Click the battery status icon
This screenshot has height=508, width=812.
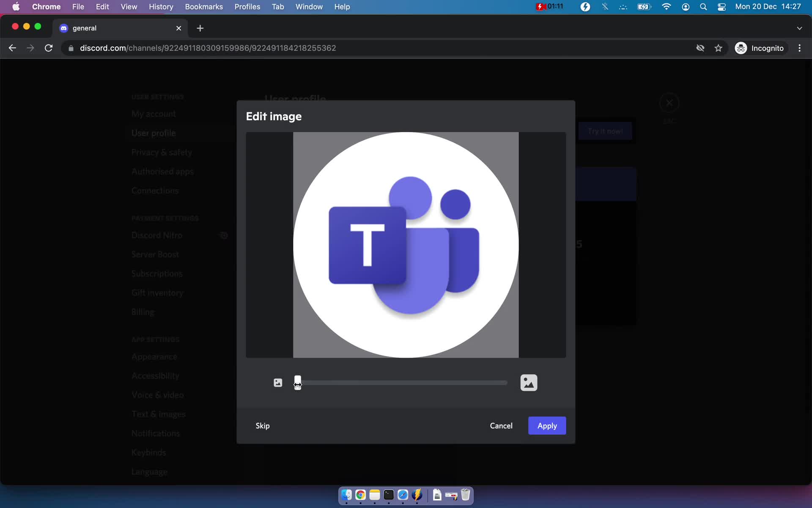tap(644, 6)
